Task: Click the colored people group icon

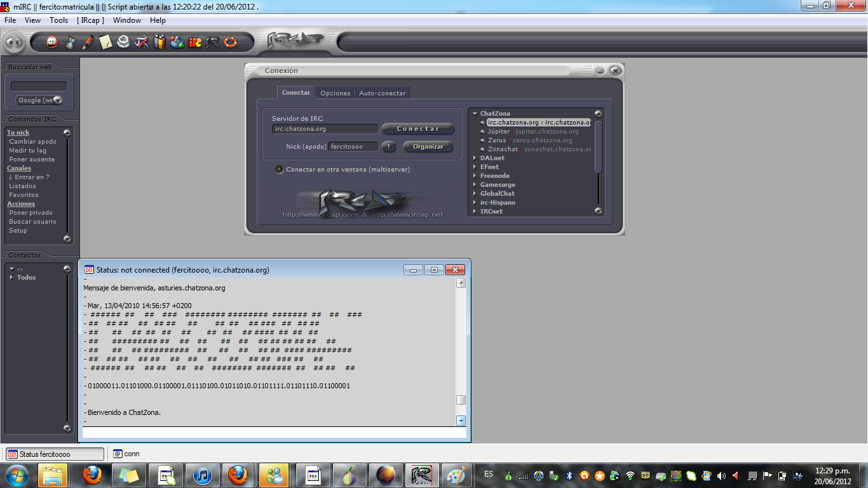Action: pyautogui.click(x=159, y=43)
